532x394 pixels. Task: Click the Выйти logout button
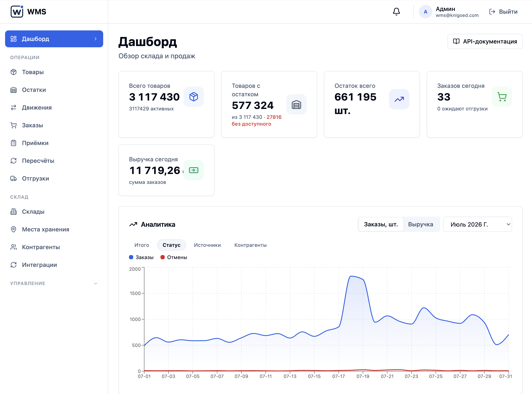(x=503, y=12)
